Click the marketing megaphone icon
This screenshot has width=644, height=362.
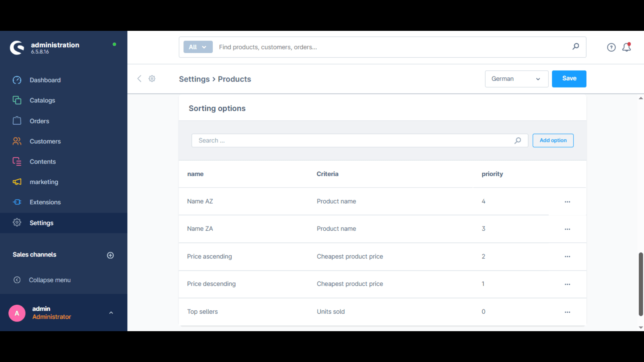(x=17, y=182)
